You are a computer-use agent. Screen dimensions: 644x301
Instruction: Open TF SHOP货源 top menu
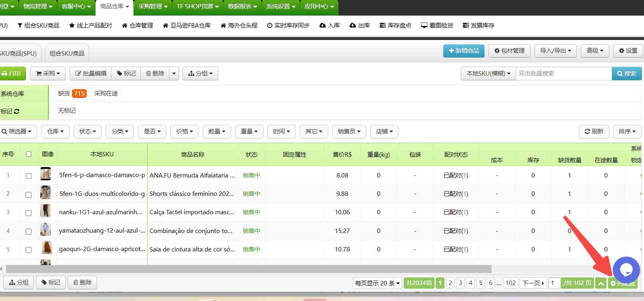tap(197, 6)
